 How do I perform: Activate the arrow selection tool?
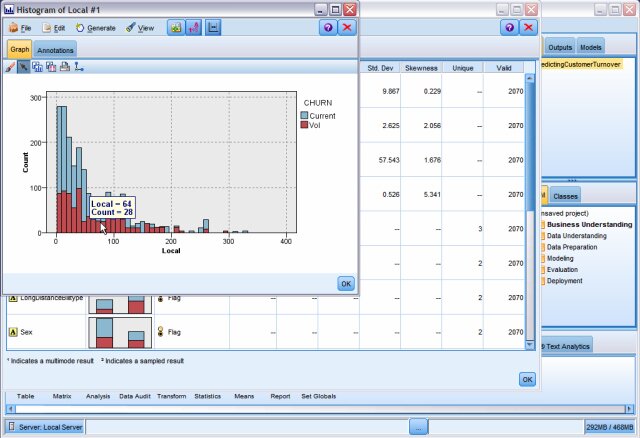point(24,67)
